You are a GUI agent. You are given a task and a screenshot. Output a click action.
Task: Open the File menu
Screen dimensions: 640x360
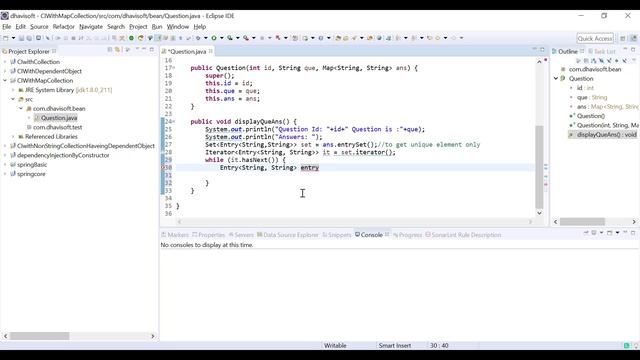coord(7,27)
